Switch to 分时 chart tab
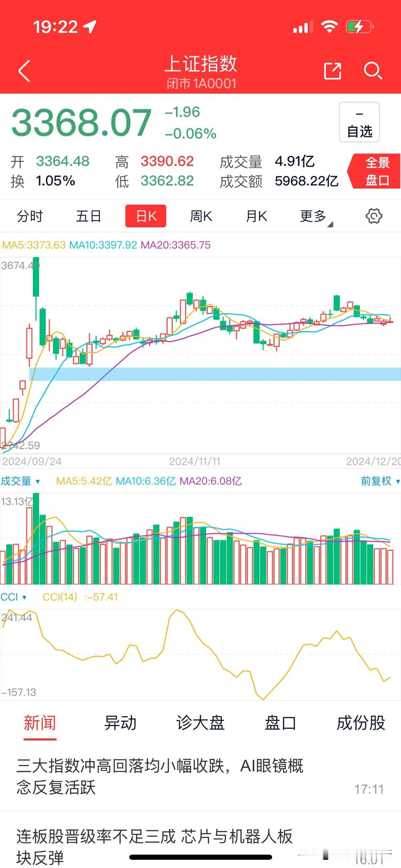Image resolution: width=401 pixels, height=868 pixels. tap(30, 216)
